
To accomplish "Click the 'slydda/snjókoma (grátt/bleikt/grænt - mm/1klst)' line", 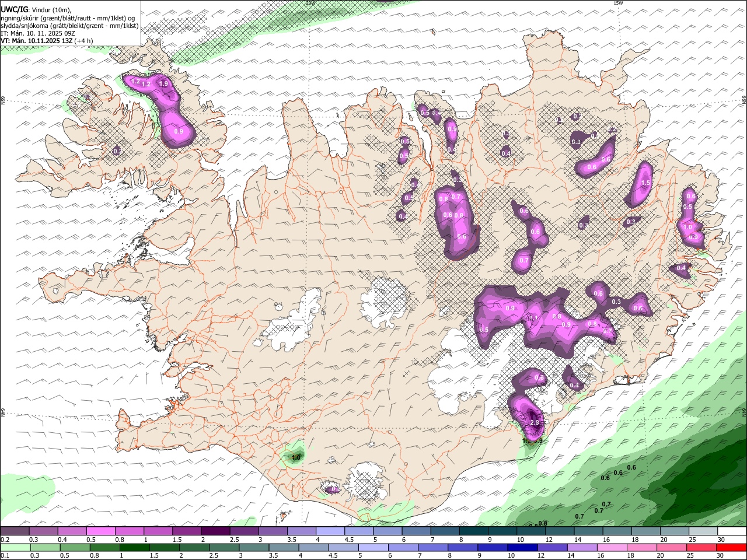I will [69, 26].
